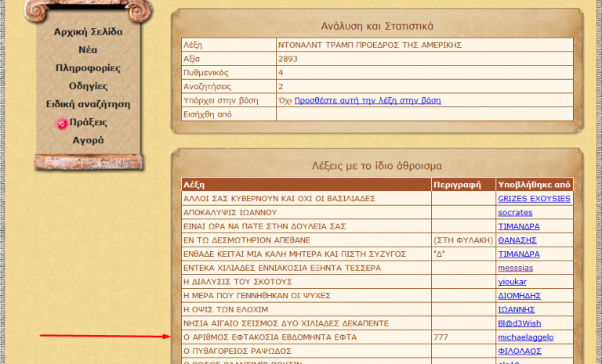
Task: Navigate to Αγορά in the sidebar
Action: click(x=88, y=141)
